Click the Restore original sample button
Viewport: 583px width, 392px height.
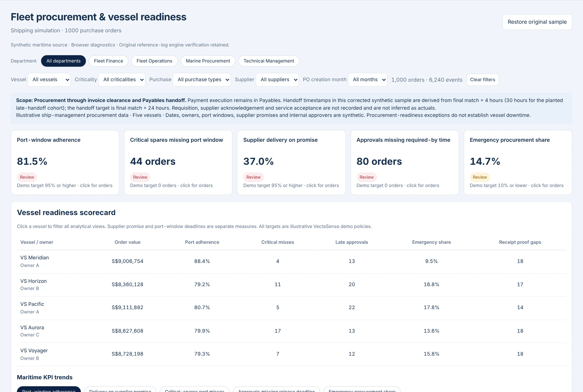tap(537, 22)
